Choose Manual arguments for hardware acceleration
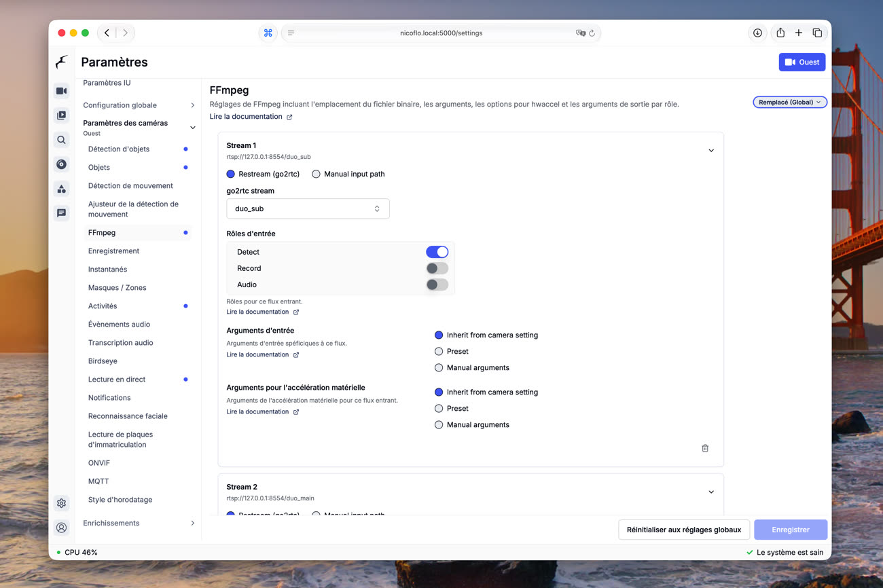 (x=439, y=424)
